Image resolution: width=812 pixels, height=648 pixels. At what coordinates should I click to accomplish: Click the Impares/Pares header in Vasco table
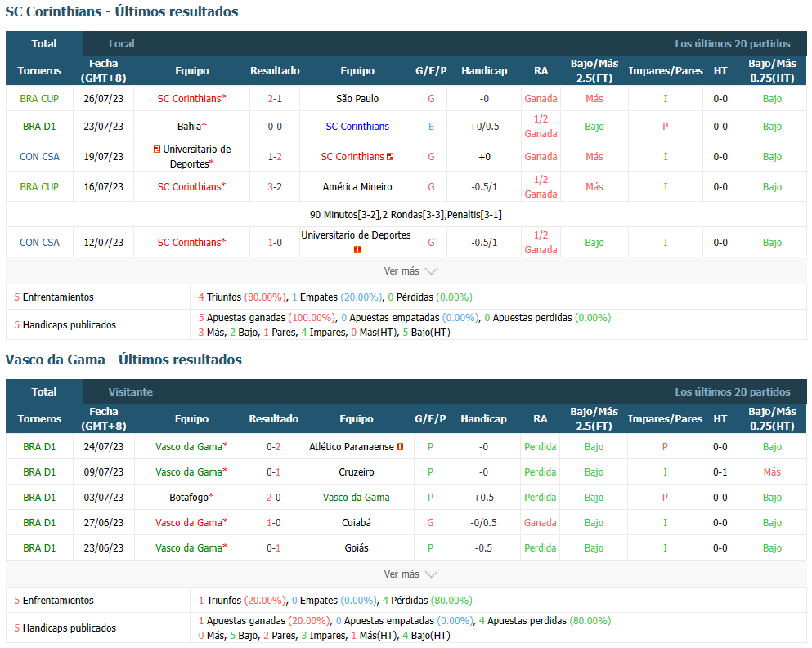tap(665, 418)
